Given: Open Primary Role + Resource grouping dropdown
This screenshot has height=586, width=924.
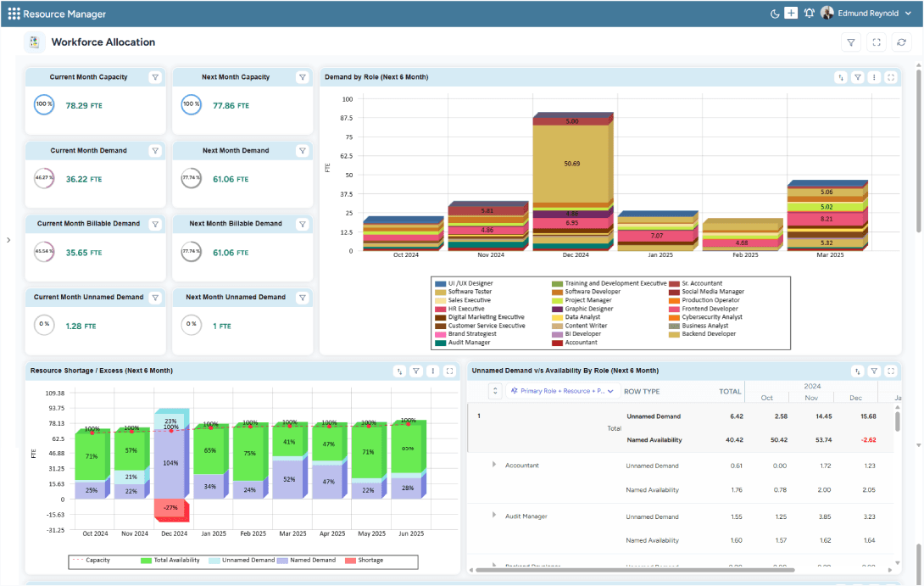Looking at the screenshot, I should click(x=562, y=391).
